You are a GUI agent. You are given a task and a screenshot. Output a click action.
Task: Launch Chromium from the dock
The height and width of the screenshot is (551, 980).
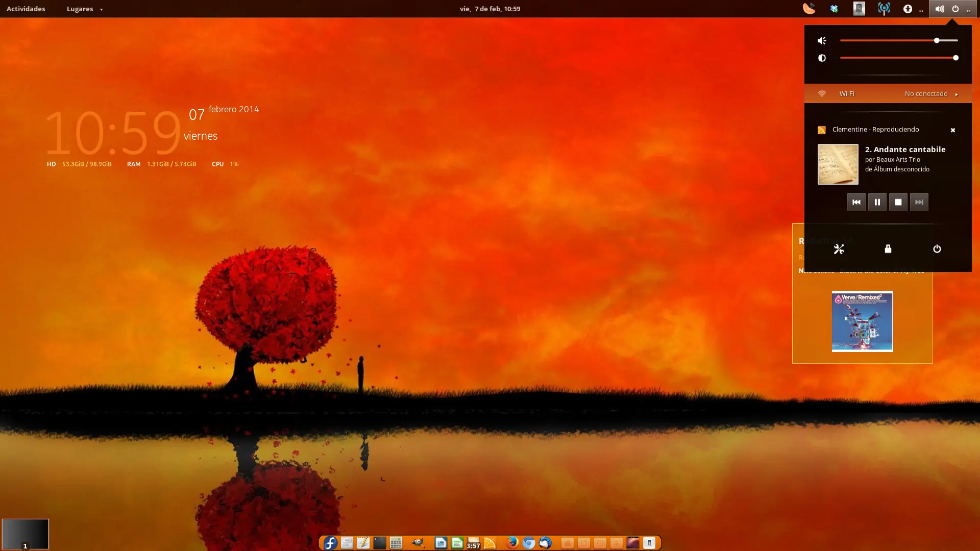tap(529, 543)
